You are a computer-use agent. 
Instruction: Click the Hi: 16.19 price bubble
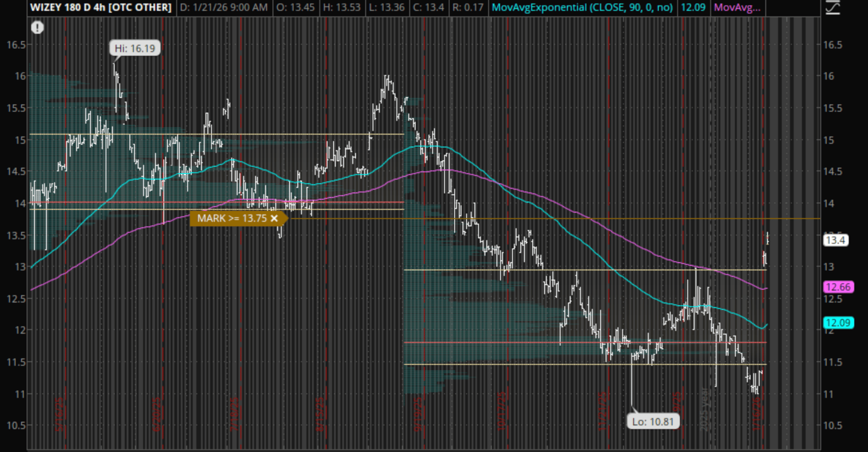pyautogui.click(x=135, y=48)
